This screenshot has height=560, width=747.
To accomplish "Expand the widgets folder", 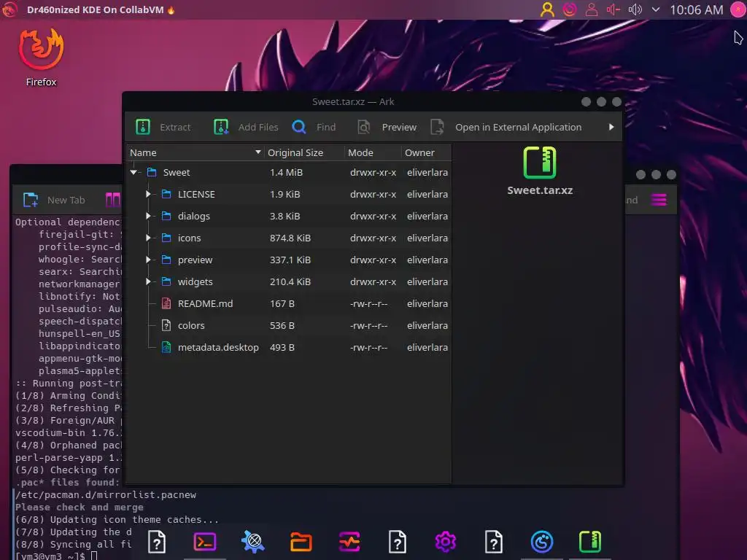I will (148, 282).
